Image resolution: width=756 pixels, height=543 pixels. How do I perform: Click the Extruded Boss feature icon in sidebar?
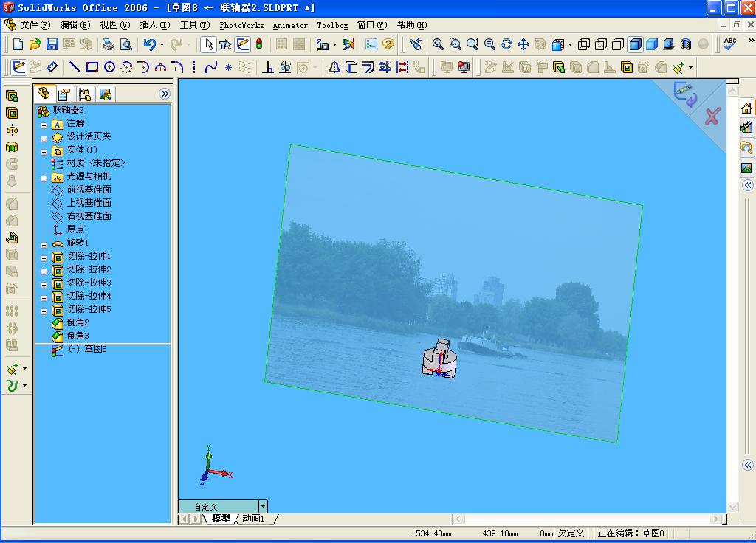click(x=12, y=96)
